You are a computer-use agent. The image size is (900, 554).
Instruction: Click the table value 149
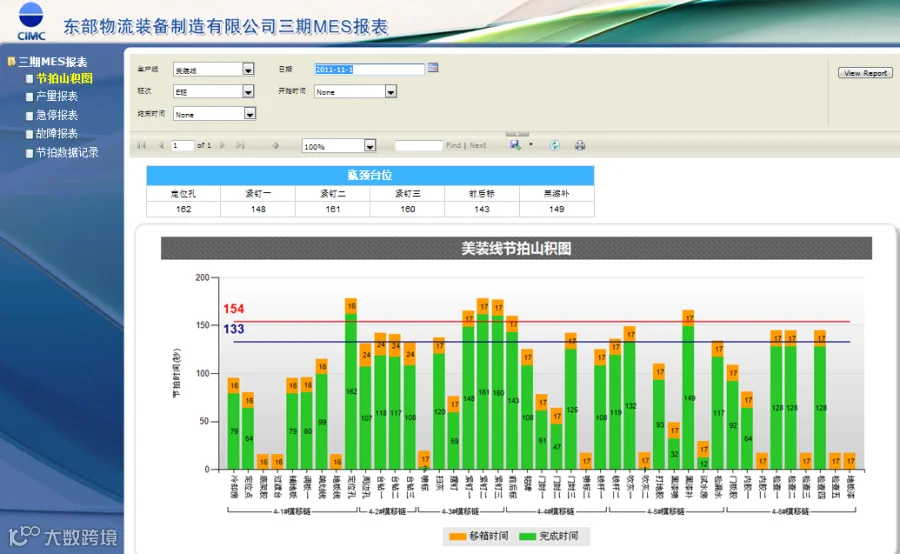(x=556, y=209)
